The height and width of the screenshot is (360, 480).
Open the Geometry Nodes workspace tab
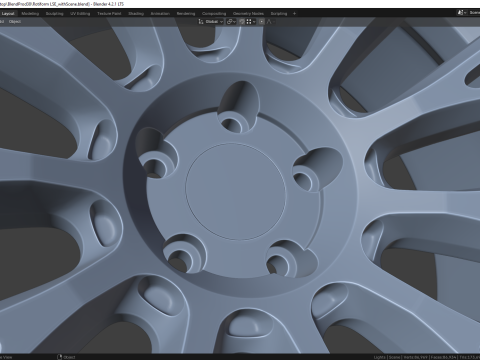coord(248,14)
